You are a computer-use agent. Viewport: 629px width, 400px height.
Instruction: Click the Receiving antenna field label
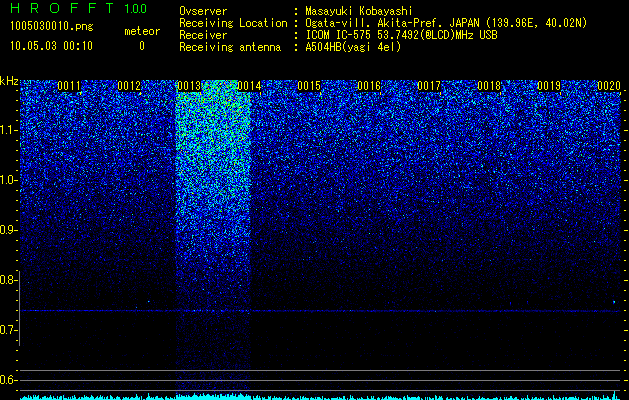click(230, 47)
